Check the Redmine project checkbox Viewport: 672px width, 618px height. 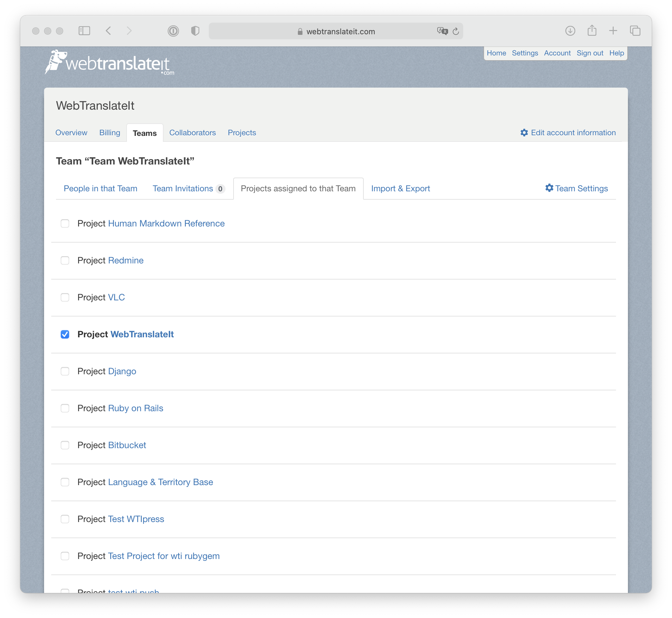tap(65, 260)
